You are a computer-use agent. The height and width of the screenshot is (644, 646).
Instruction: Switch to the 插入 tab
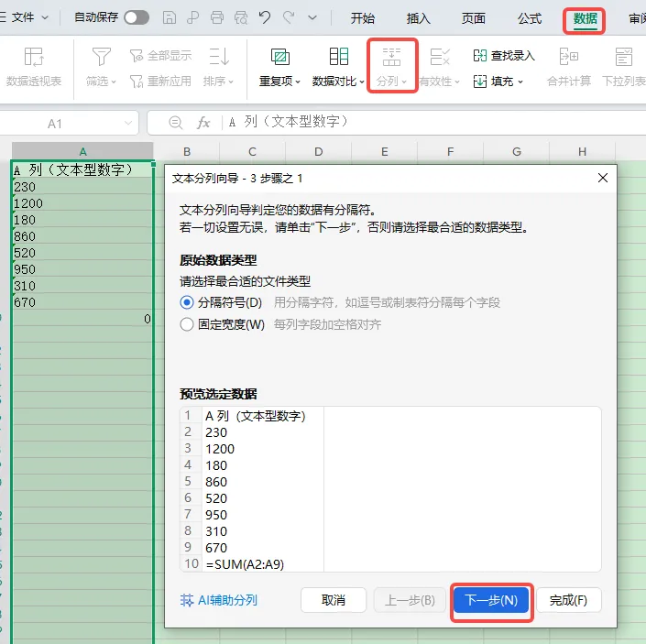point(418,18)
